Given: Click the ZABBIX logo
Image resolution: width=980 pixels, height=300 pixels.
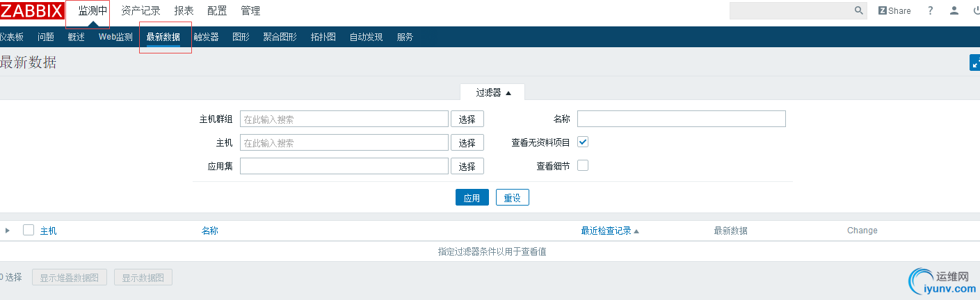Looking at the screenshot, I should click(x=32, y=10).
